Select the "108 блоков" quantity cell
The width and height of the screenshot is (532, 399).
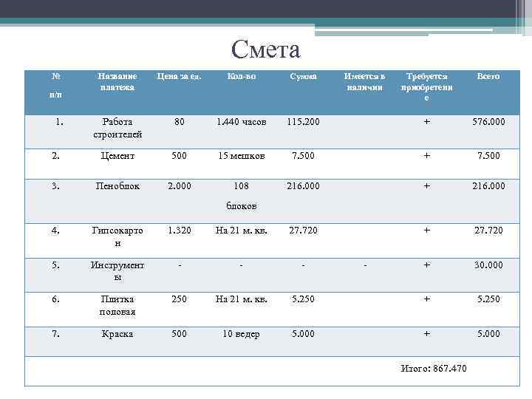coord(241,196)
